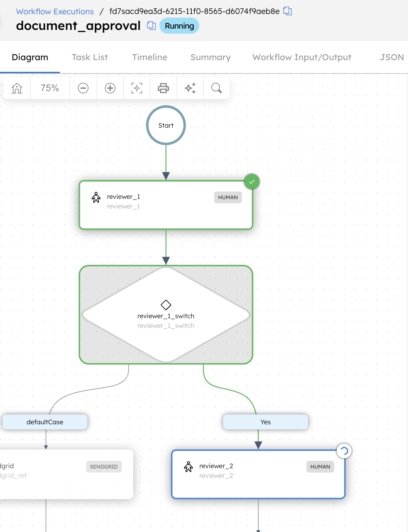Image resolution: width=408 pixels, height=532 pixels.
Task: Click the fit-to-screen focus icon
Action: coord(137,88)
